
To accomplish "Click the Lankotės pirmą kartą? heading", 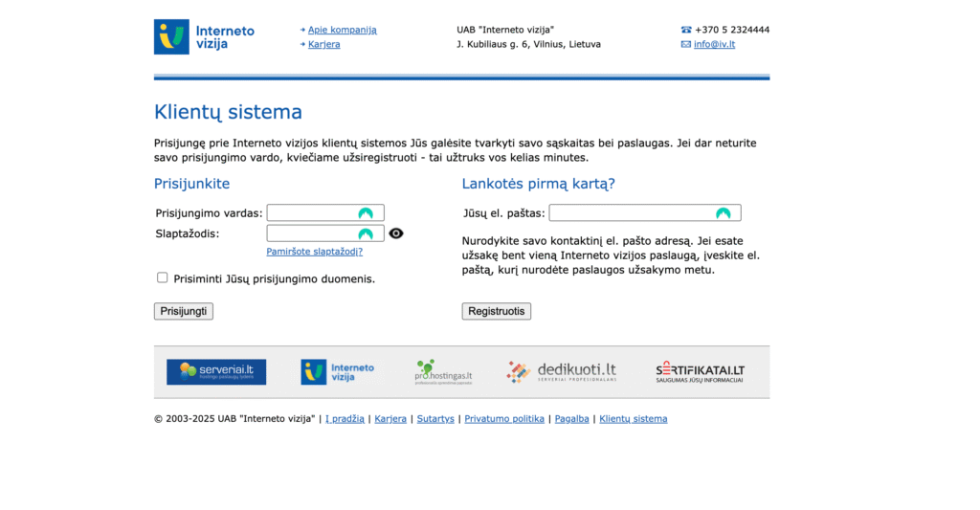I will [539, 184].
